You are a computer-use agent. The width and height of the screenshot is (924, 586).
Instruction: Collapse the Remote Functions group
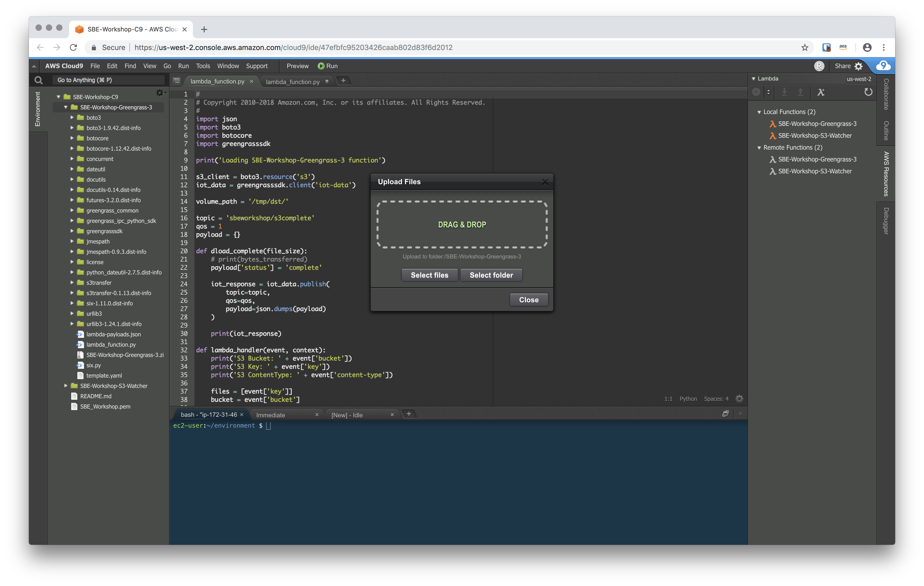(759, 148)
